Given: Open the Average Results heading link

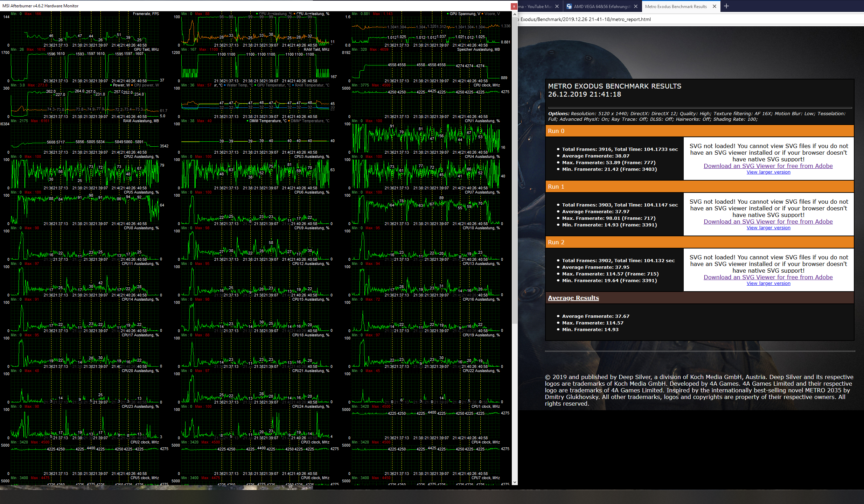Looking at the screenshot, I should [573, 298].
